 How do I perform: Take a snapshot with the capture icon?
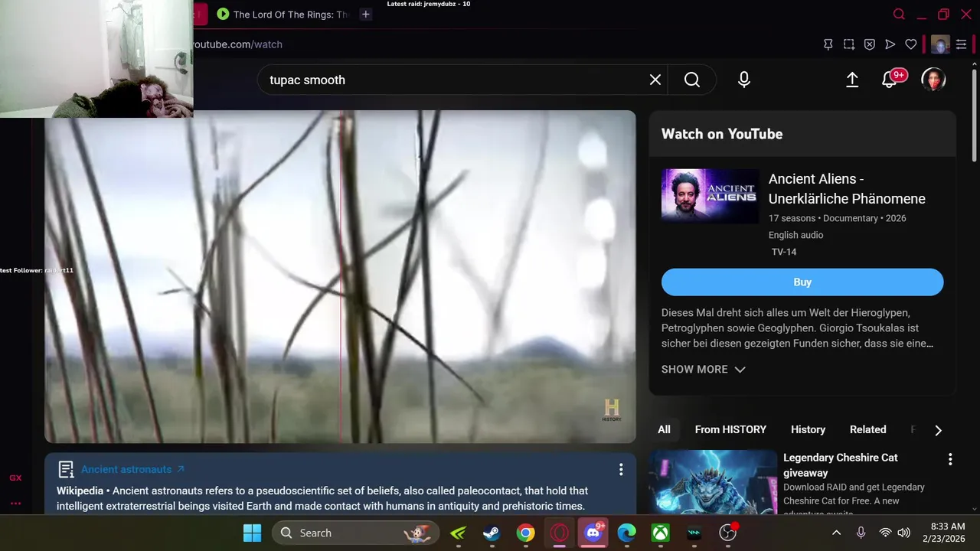click(849, 44)
